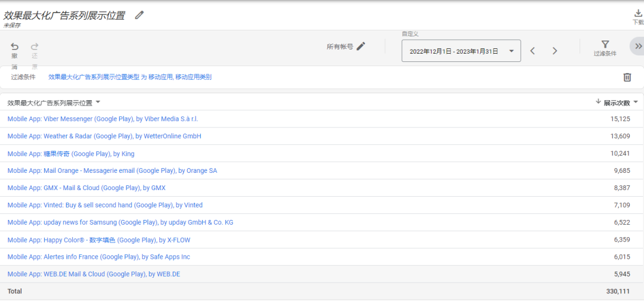Open Weather & Radar placement link
644x301 pixels.
pos(104,136)
